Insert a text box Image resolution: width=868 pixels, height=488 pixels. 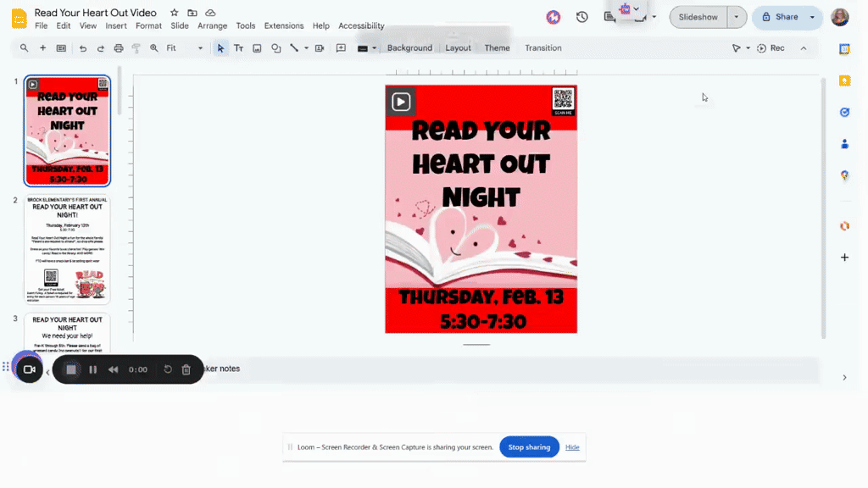point(238,48)
